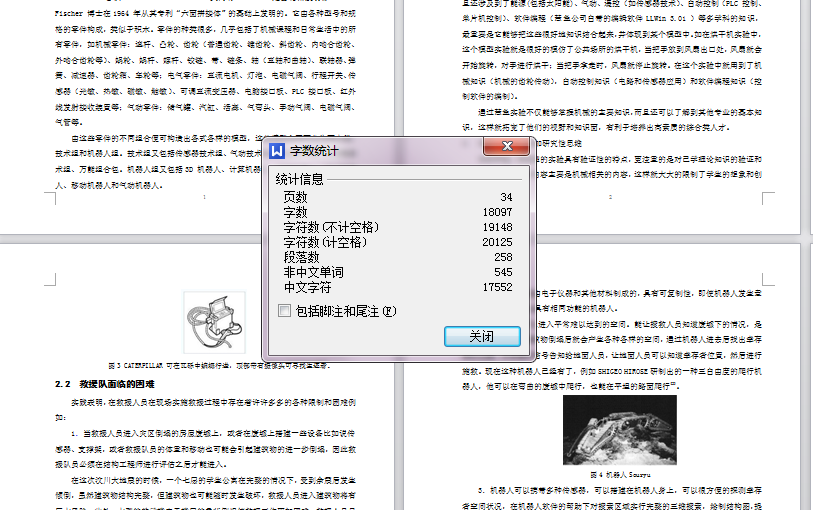Select the CATERPILLAR robot sketch image
This screenshot has height=510, width=813.
215,322
